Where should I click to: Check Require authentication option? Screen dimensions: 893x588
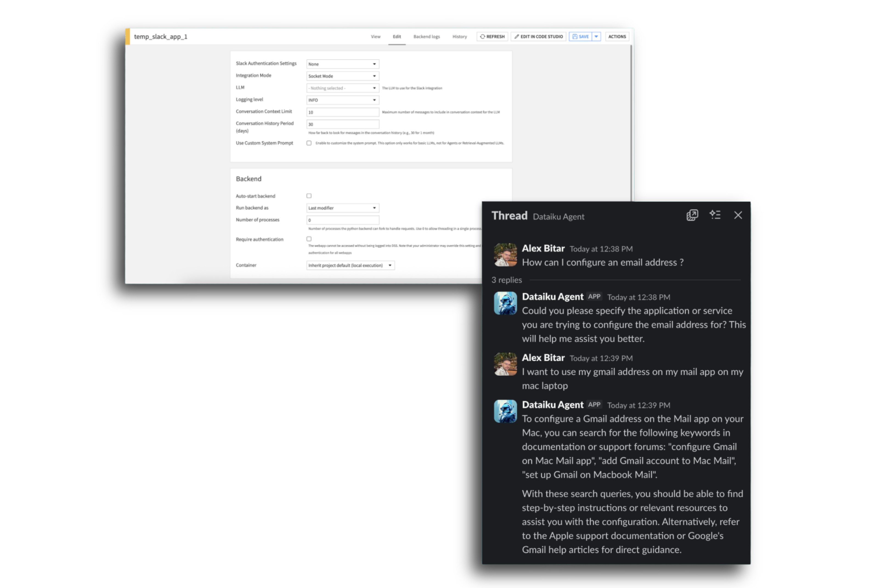click(x=309, y=239)
